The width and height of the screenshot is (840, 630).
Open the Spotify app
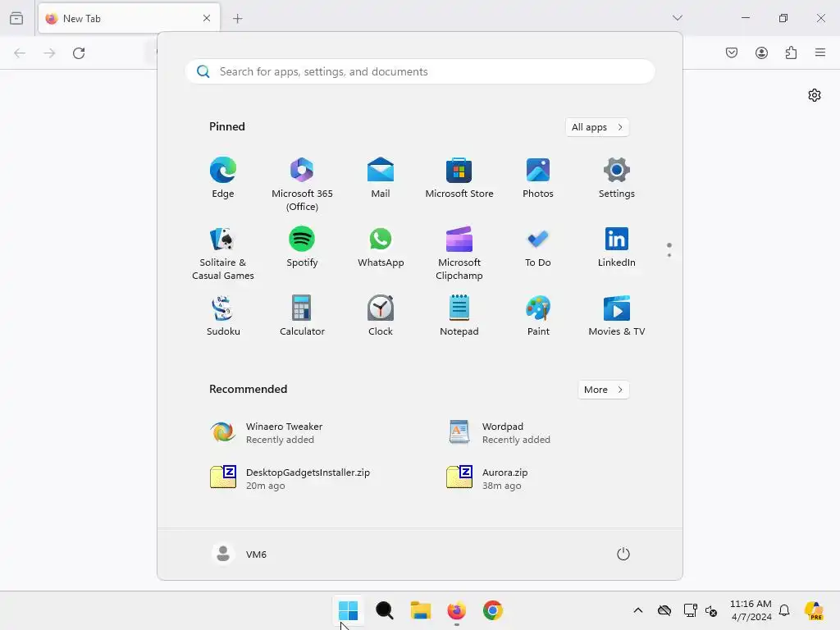click(302, 248)
